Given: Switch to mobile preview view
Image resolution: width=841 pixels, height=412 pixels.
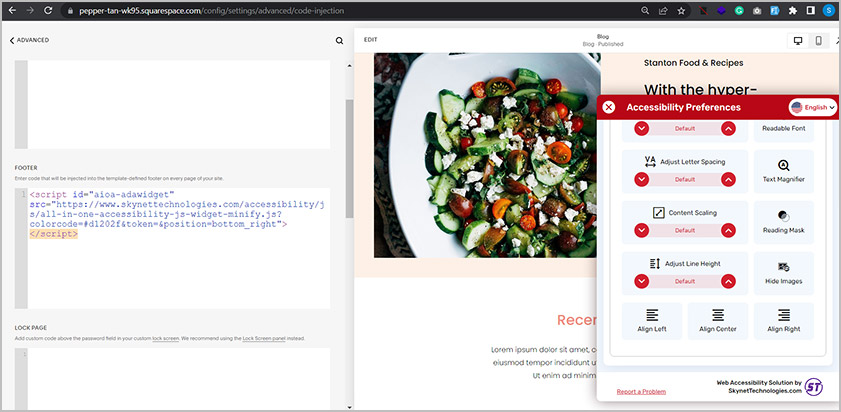Looking at the screenshot, I should coord(818,41).
